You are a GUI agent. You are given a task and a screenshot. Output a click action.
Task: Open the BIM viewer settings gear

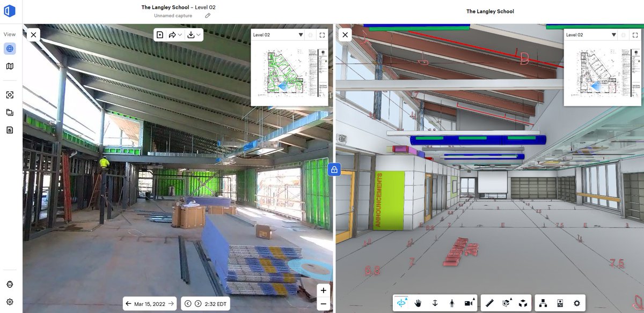(x=577, y=303)
